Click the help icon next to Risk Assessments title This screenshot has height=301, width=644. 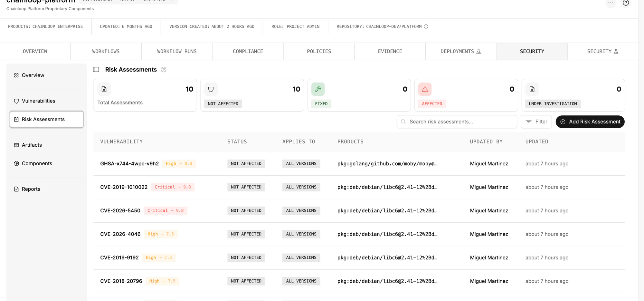tap(164, 70)
